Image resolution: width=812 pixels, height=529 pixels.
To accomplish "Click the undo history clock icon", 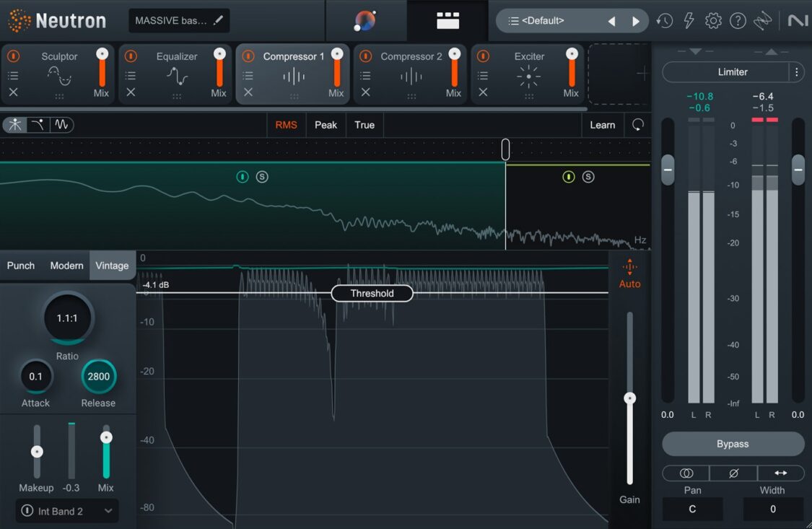I will coord(664,20).
